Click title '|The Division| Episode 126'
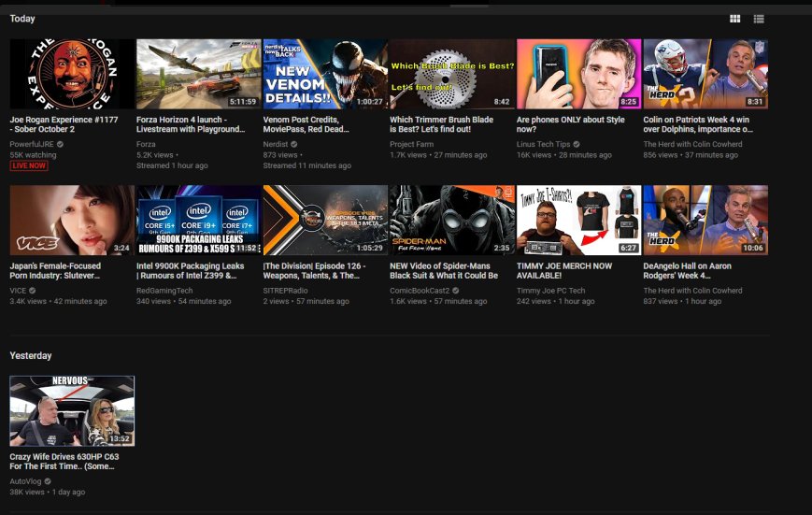This screenshot has width=812, height=515. (314, 270)
